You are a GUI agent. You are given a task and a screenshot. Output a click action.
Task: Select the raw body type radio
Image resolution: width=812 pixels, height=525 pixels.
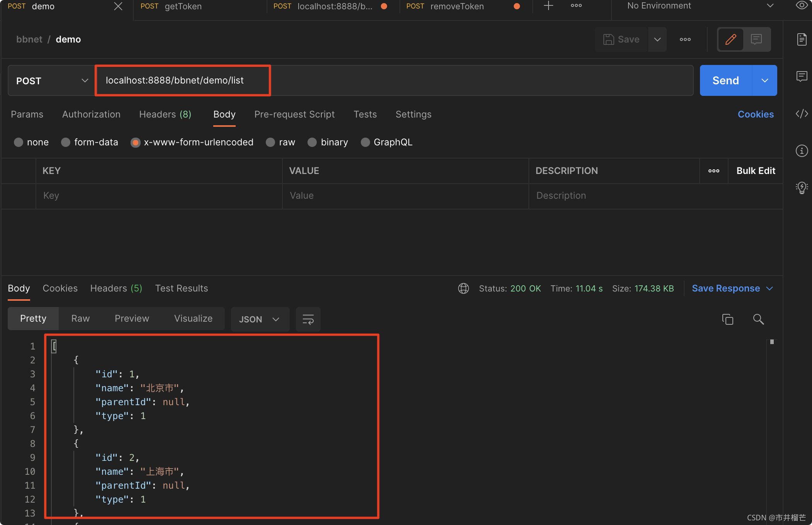click(x=271, y=142)
